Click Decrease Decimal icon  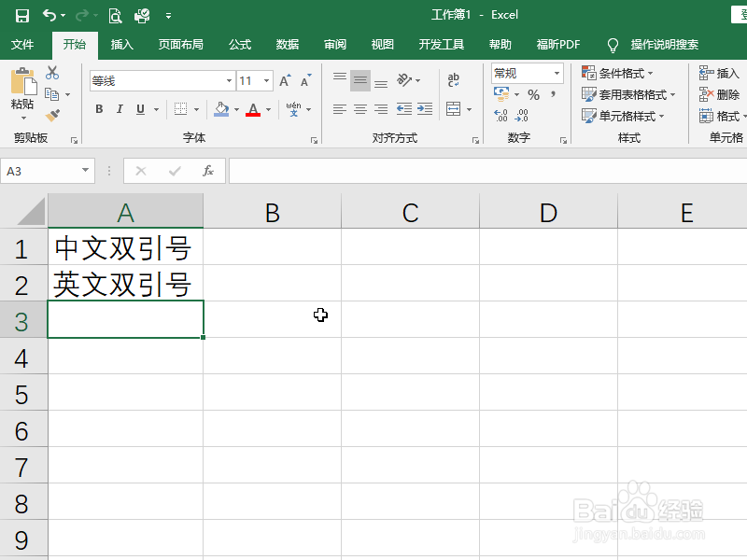click(x=522, y=116)
